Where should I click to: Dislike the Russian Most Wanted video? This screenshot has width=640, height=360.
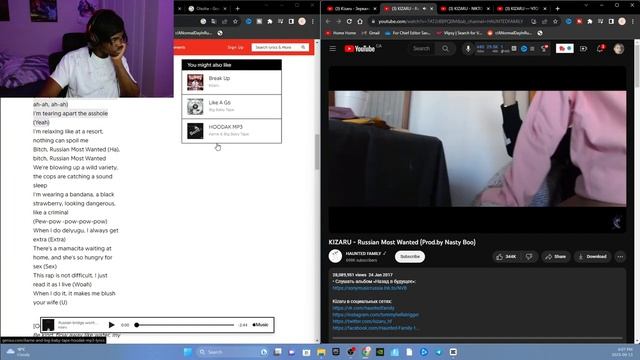(529, 256)
